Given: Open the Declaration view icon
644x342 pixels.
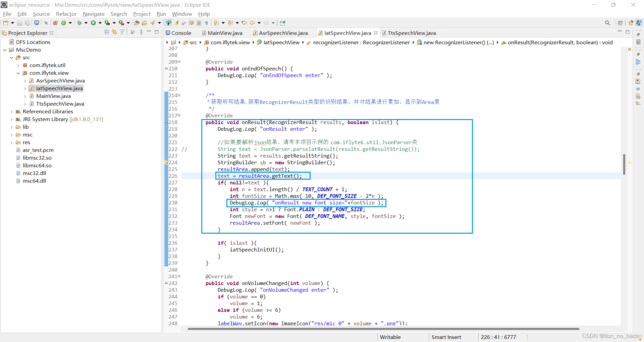Looking at the screenshot, I should (638, 96).
